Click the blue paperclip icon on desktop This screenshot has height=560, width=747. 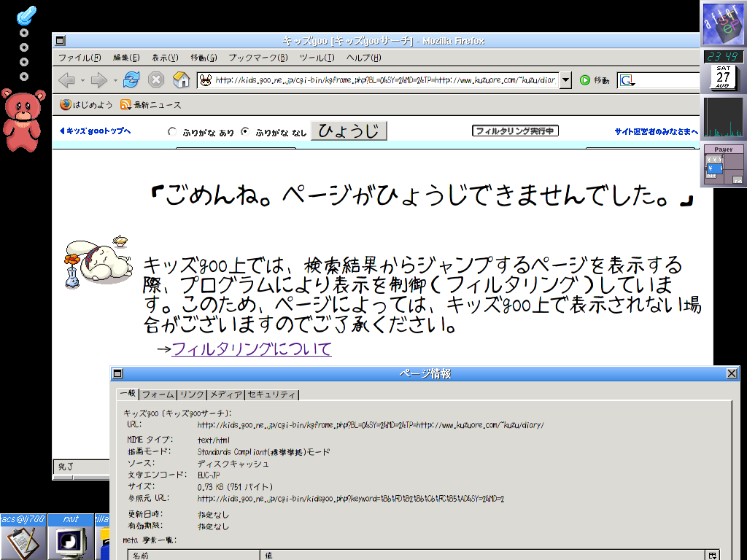coord(26,15)
